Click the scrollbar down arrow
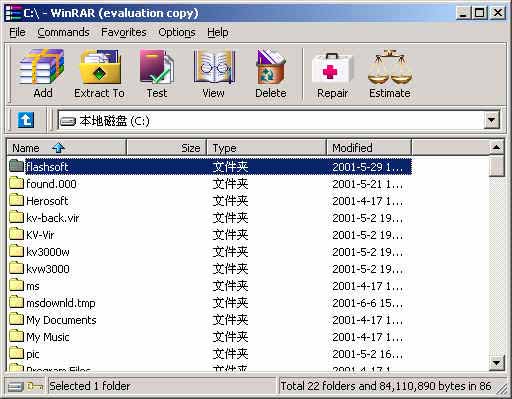This screenshot has height=399, width=512. point(496,362)
